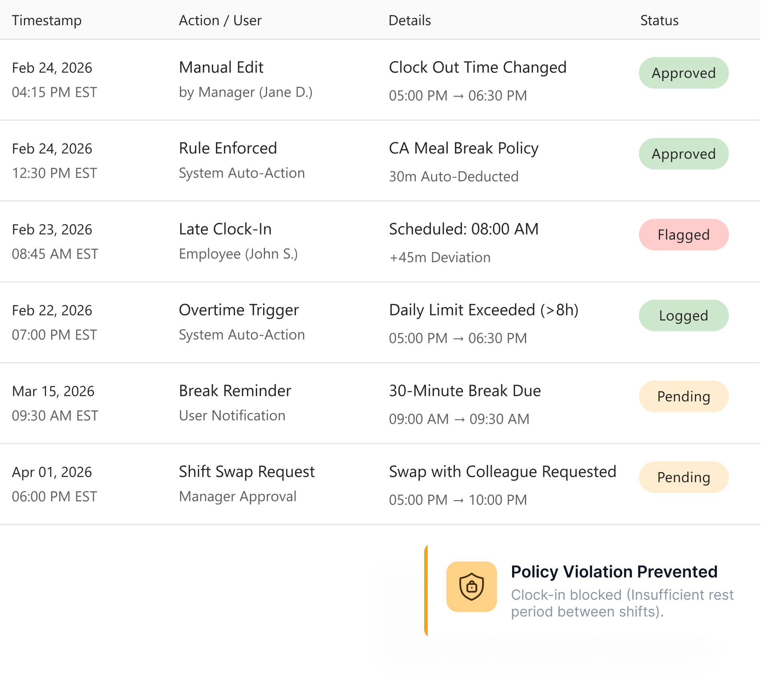Open the Rule Enforced log entry
The width and height of the screenshot is (784, 688).
click(228, 148)
